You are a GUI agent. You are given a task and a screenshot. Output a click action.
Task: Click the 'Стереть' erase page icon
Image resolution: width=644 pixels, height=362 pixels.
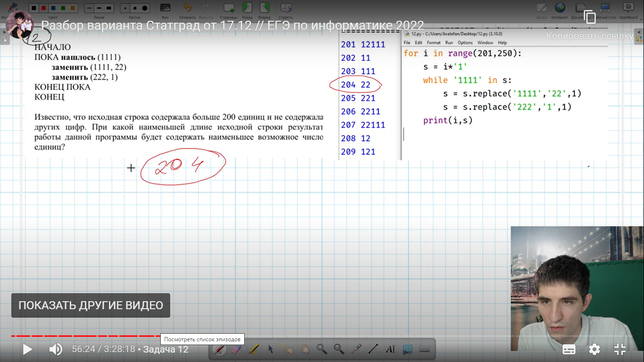tap(286, 8)
